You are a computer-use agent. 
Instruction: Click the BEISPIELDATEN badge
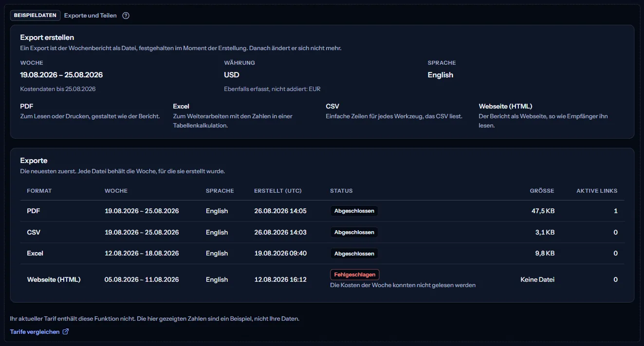point(35,16)
